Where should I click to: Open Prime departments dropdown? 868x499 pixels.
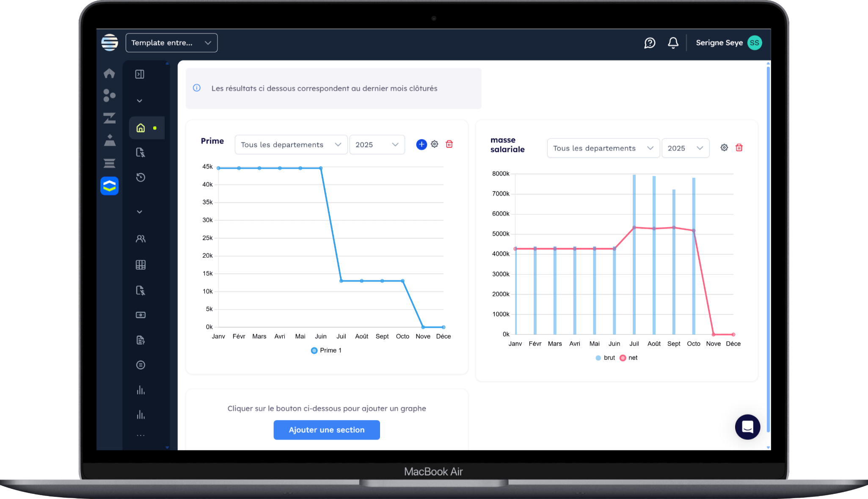pyautogui.click(x=291, y=145)
